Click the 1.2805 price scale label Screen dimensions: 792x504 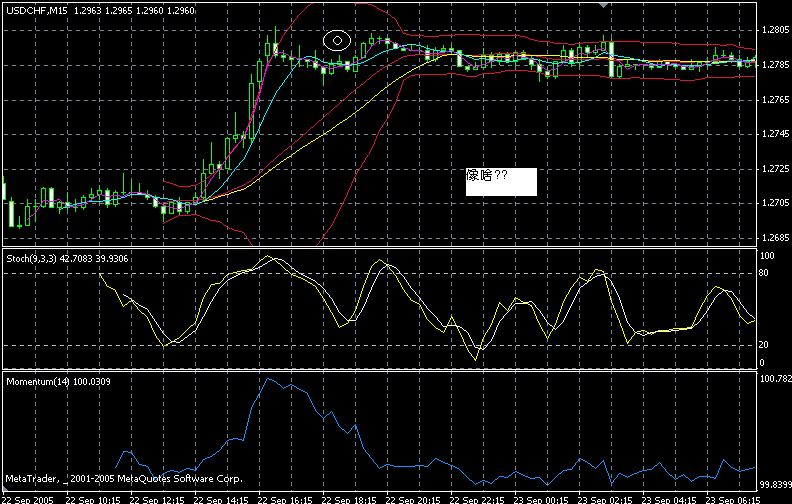pos(775,30)
